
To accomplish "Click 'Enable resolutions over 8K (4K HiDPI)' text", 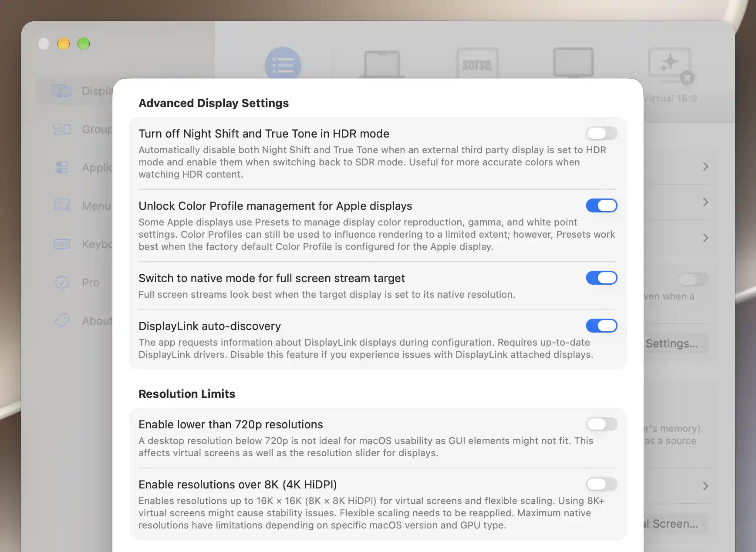I will (x=238, y=485).
